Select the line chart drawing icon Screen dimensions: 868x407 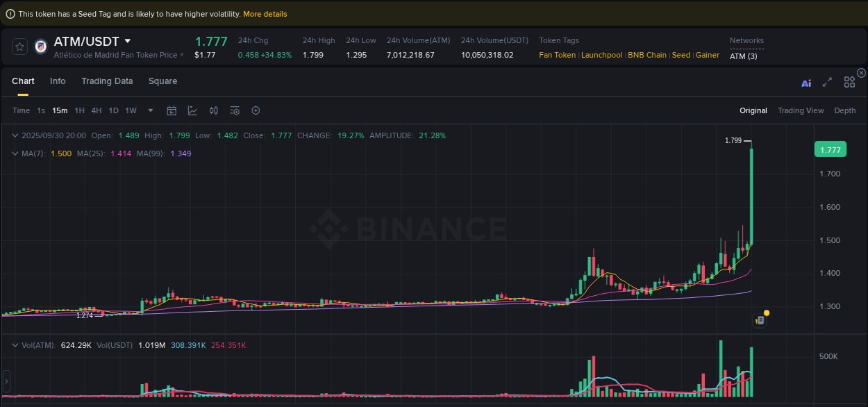tap(191, 110)
